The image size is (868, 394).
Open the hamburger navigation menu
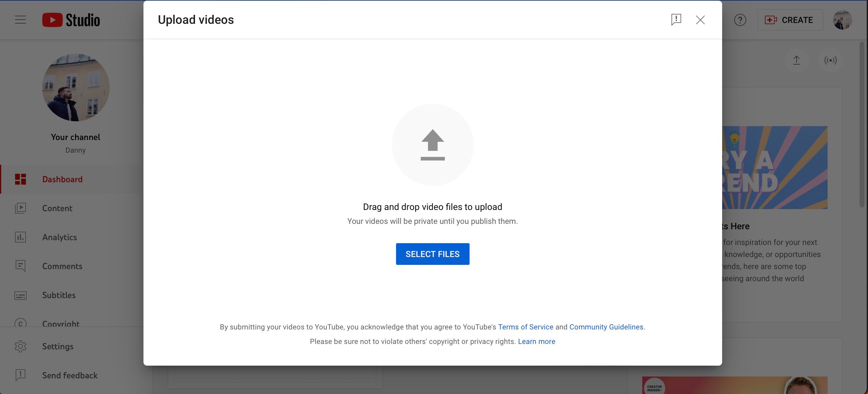[x=20, y=20]
